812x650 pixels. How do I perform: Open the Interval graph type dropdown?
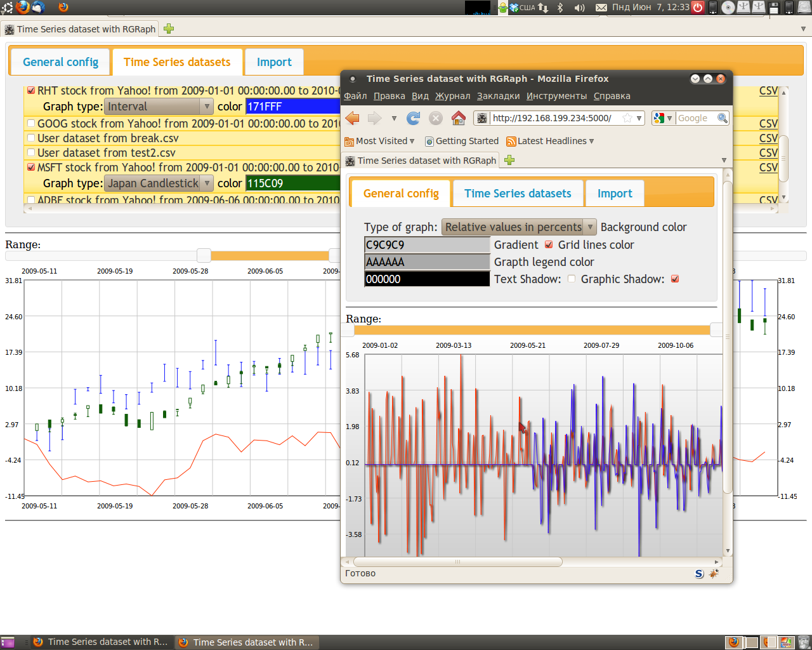159,107
